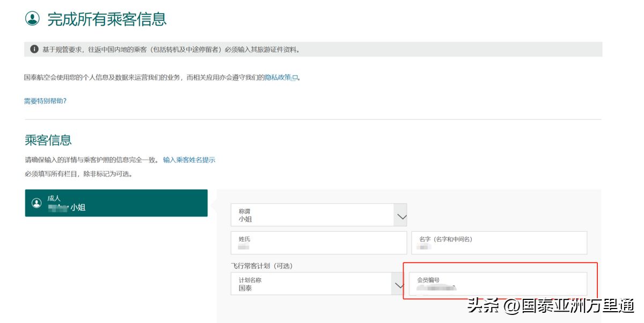Click the 会员编号 membership number field

[x=497, y=284]
